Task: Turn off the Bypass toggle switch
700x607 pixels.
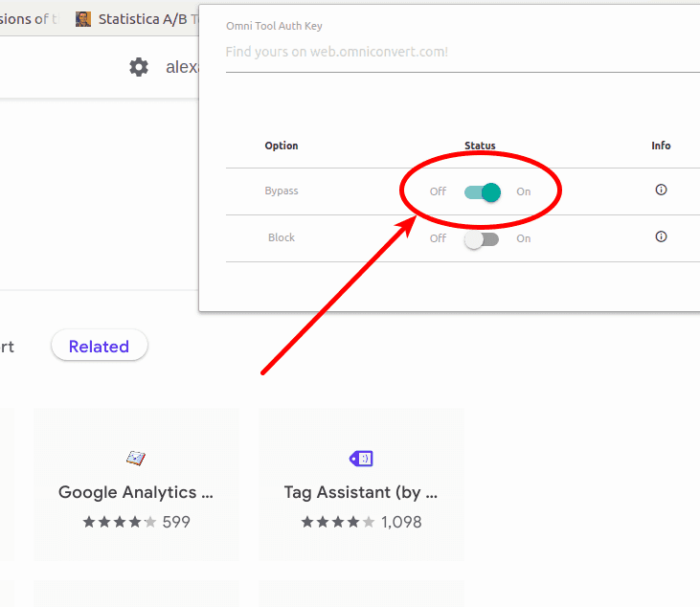Action: pyautogui.click(x=482, y=192)
